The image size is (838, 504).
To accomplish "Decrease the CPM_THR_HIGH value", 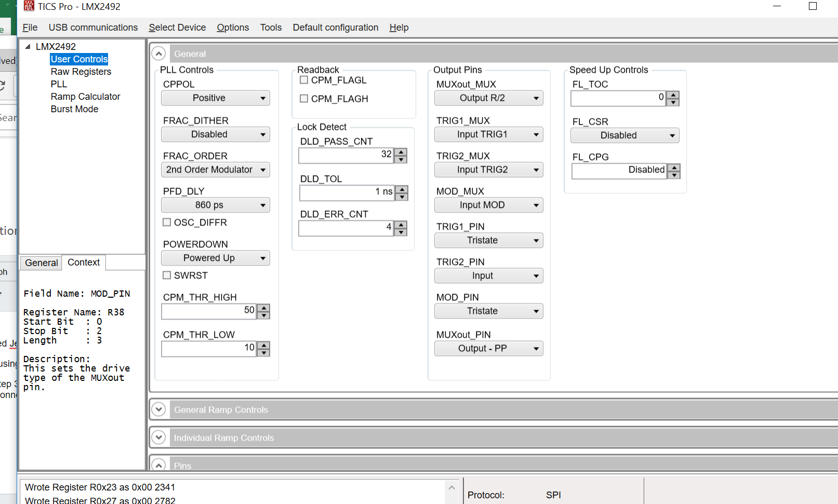I will pyautogui.click(x=263, y=315).
